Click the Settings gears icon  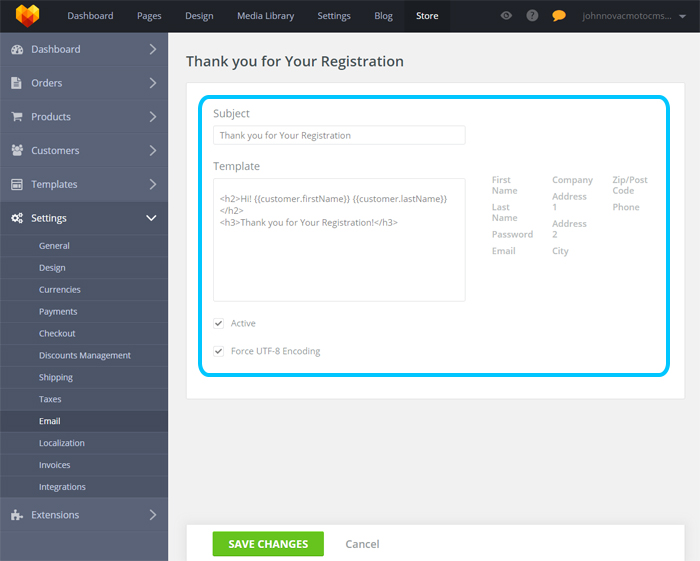point(17,218)
